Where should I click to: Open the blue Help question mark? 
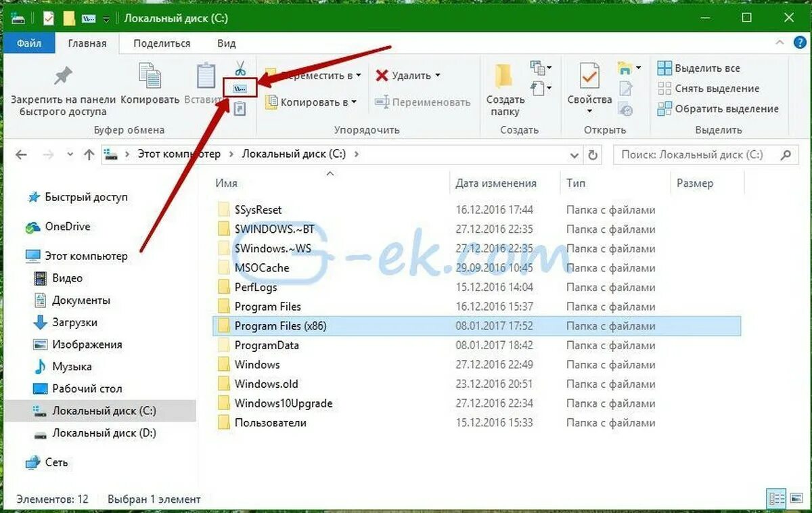pos(799,43)
